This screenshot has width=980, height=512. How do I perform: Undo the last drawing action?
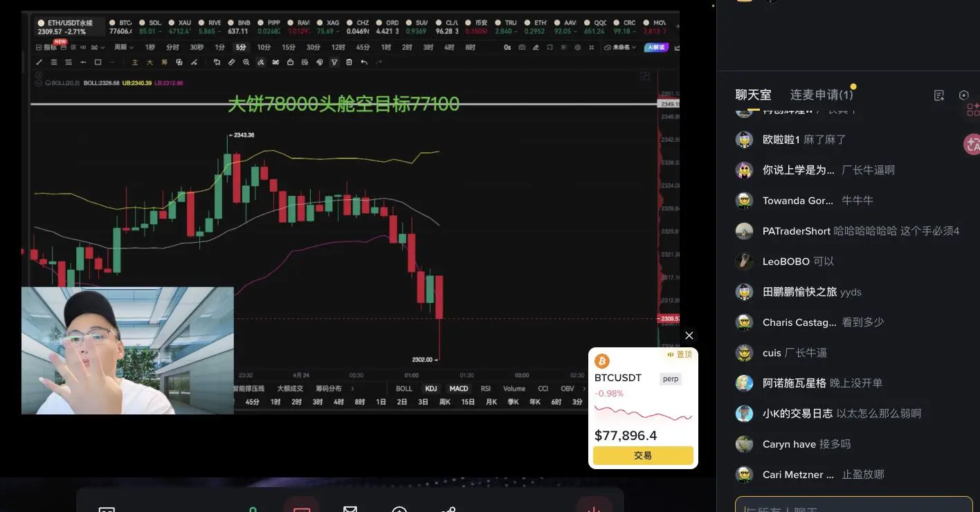click(x=364, y=62)
